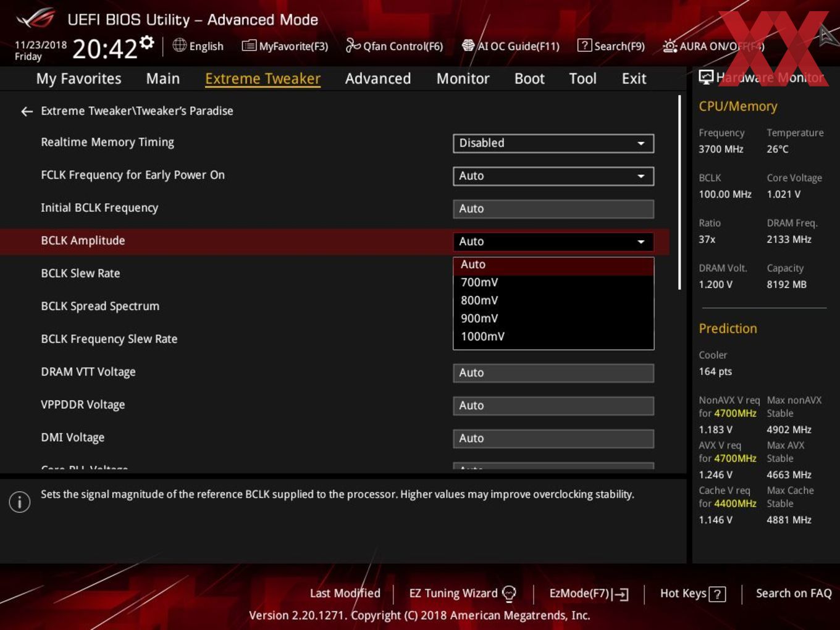Select VPPDDR Voltage label

[x=83, y=405]
